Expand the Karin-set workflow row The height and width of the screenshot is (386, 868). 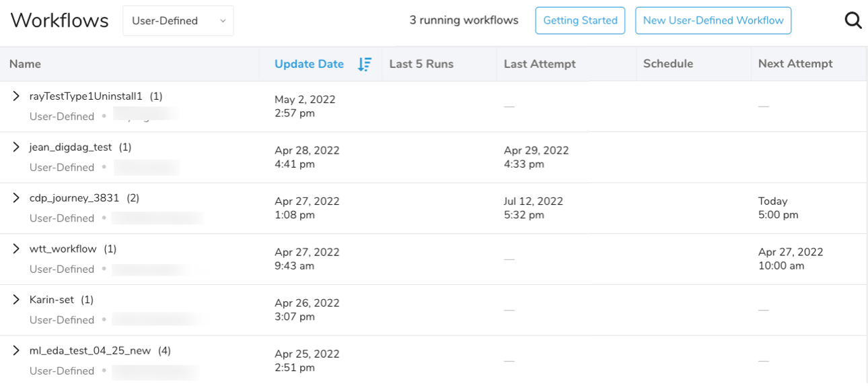[x=17, y=300]
